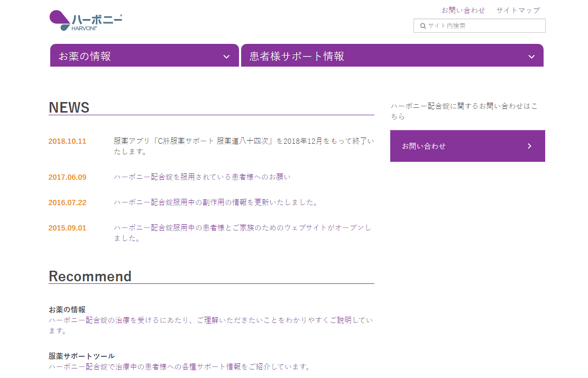Image resolution: width=588 pixels, height=378 pixels.
Task: Open the お問い合わせ link in header
Action: pos(463,10)
